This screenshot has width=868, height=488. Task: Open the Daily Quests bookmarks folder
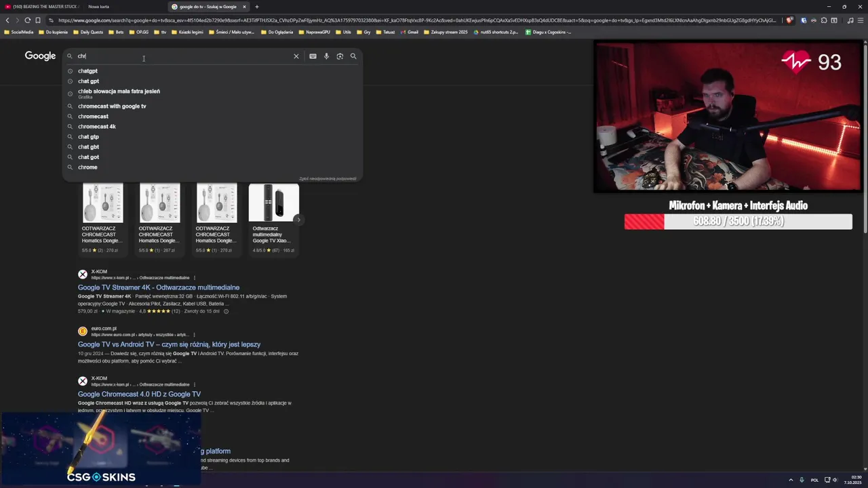pos(88,32)
